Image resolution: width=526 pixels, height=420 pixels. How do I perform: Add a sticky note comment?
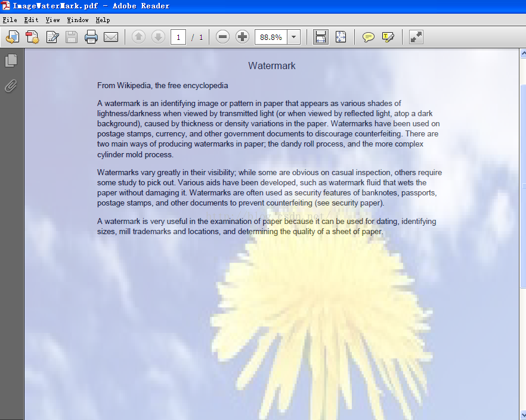[369, 37]
